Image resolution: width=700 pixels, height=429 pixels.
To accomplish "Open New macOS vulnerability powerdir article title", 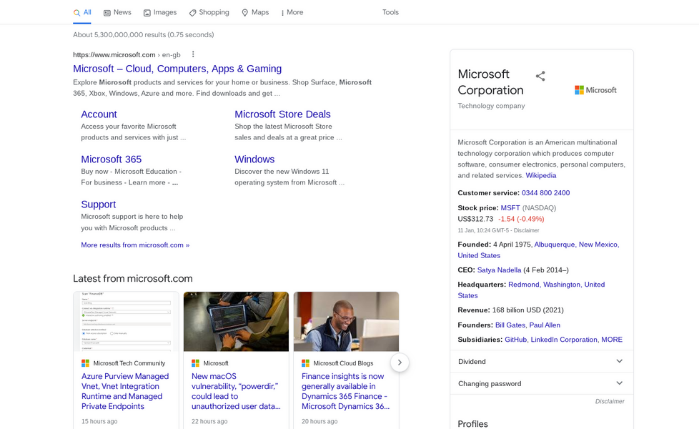I will point(236,392).
